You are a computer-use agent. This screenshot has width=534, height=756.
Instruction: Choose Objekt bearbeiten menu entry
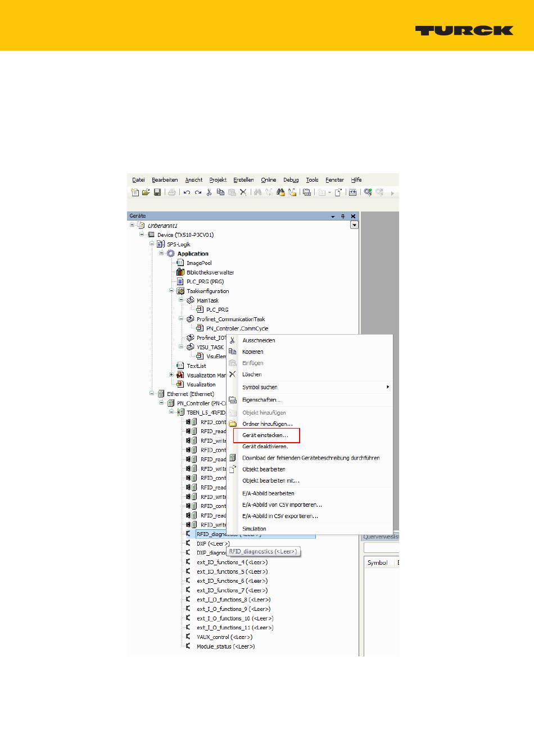[x=264, y=469]
